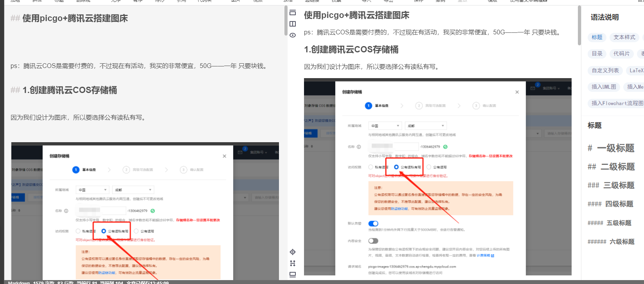This screenshot has width=644, height=284.
Task: Place cursor in editor line '## 1.创建腾讯云COS存储桶'
Action: tap(64, 90)
